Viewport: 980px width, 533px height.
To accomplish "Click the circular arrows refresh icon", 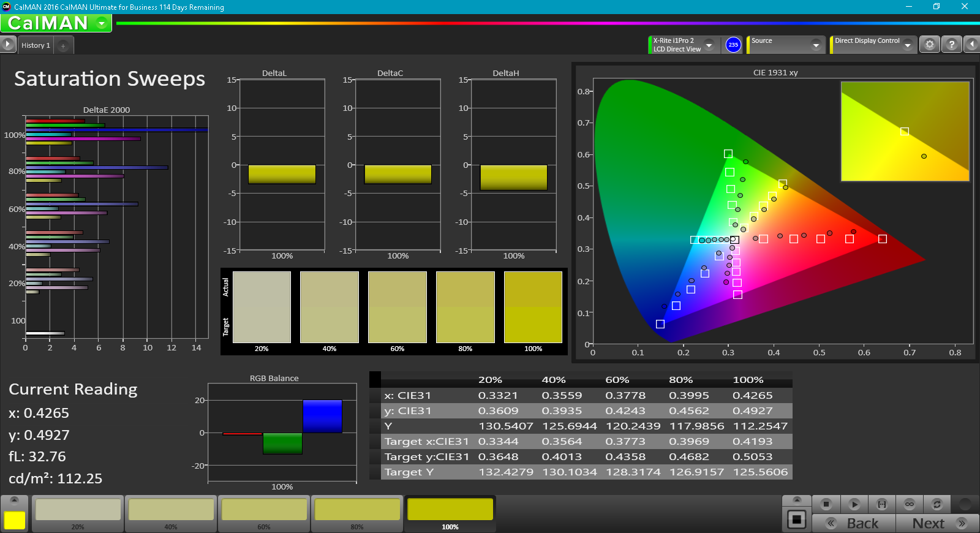I will (937, 504).
